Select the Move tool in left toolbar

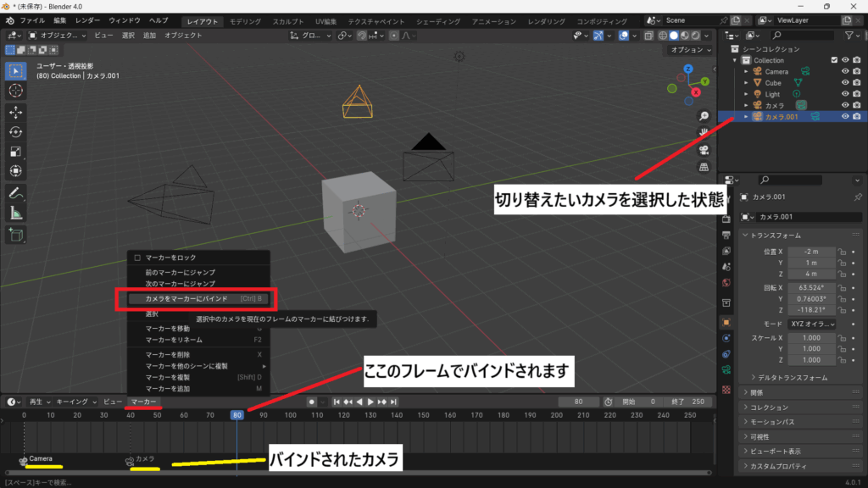16,111
